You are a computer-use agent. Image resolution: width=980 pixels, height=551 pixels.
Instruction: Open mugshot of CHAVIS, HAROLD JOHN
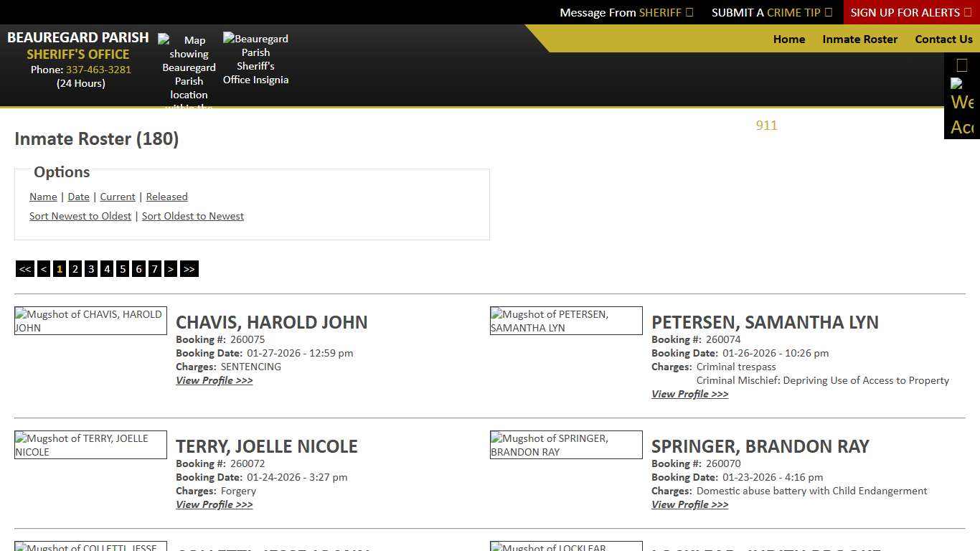pos(90,321)
